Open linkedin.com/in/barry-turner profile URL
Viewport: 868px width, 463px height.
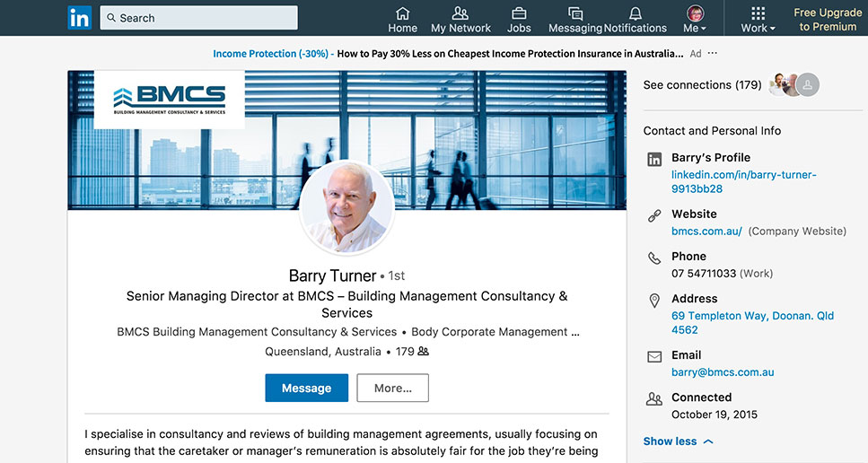[743, 181]
